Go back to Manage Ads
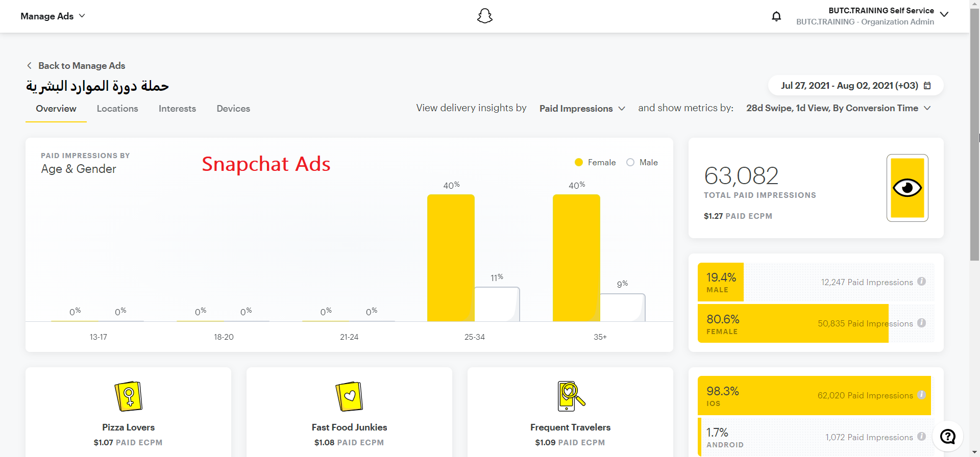The image size is (980, 457). [x=76, y=66]
